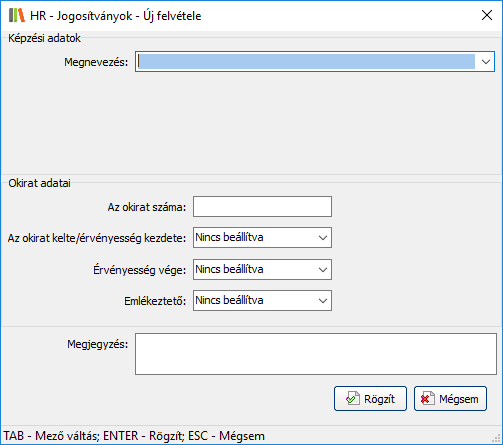This screenshot has height=445, width=503.
Task: Focus the Az okirat száma input field
Action: (x=262, y=207)
